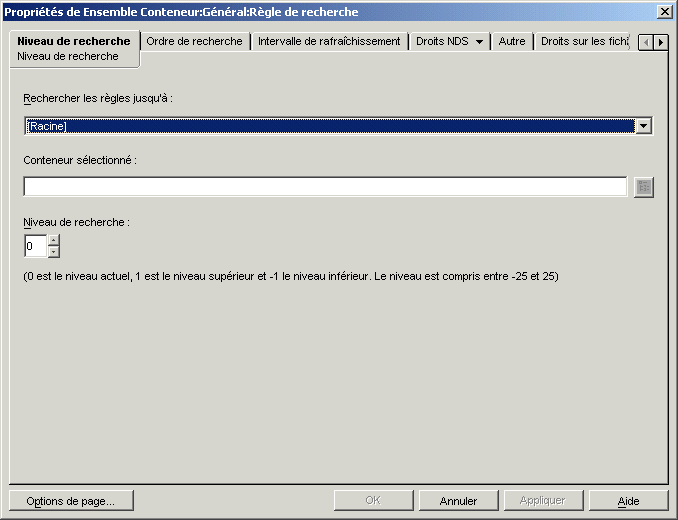Click the Appliquer button

tap(543, 501)
